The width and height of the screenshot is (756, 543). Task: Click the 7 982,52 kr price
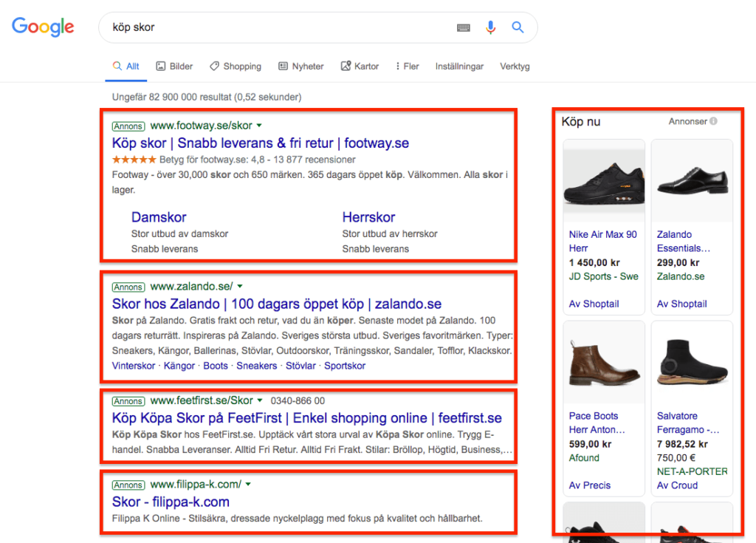point(682,444)
